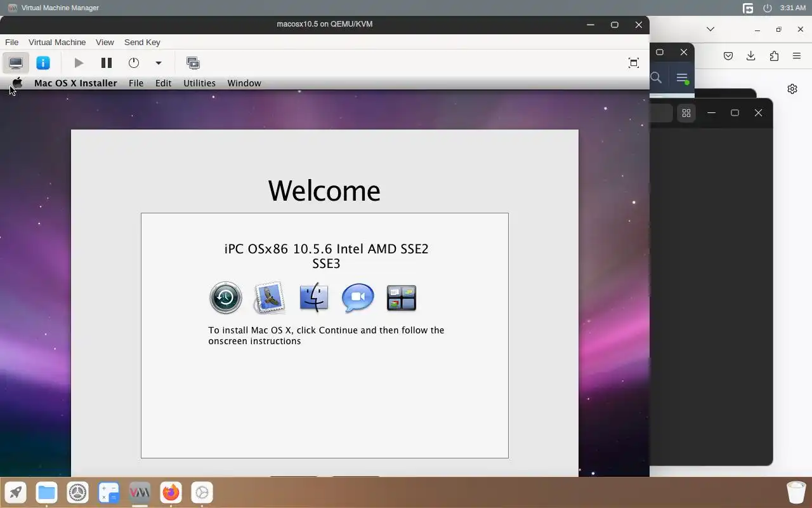This screenshot has width=812, height=508.
Task: Open the guest Edit menu
Action: point(163,83)
